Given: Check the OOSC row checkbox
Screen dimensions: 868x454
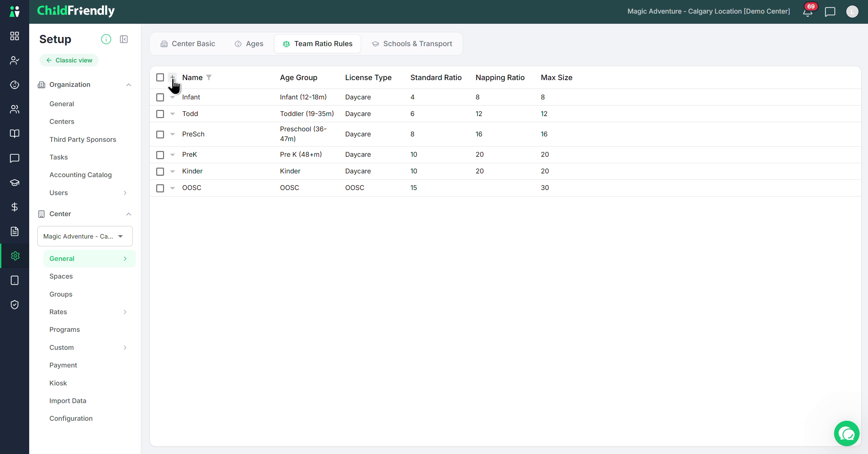Looking at the screenshot, I should coord(160,188).
